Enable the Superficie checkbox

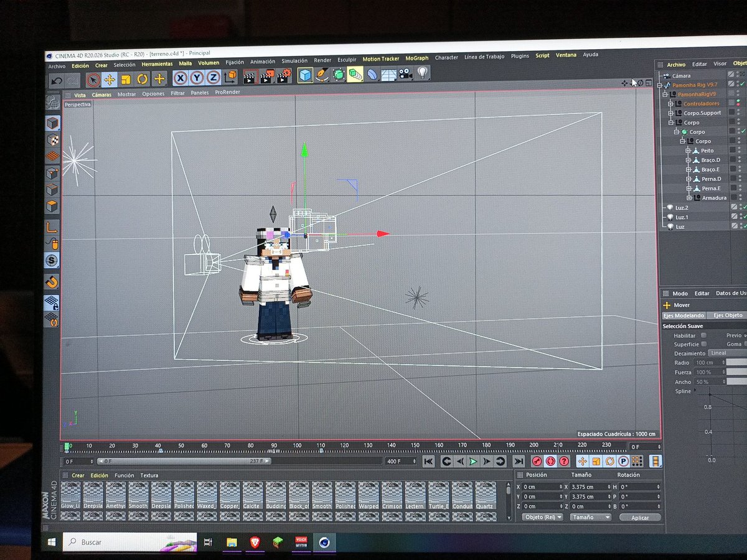(703, 344)
